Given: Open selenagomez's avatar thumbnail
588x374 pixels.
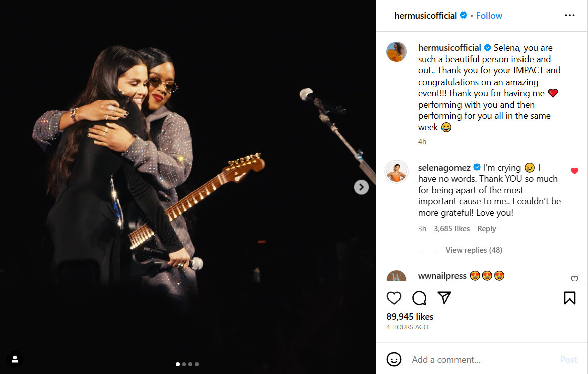Looking at the screenshot, I should (x=397, y=172).
